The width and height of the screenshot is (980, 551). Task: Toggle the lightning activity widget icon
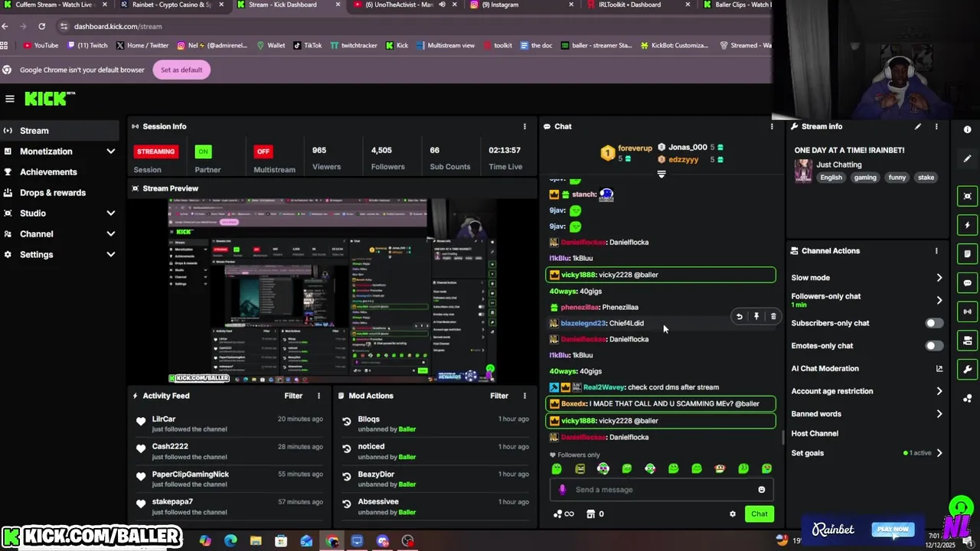968,225
